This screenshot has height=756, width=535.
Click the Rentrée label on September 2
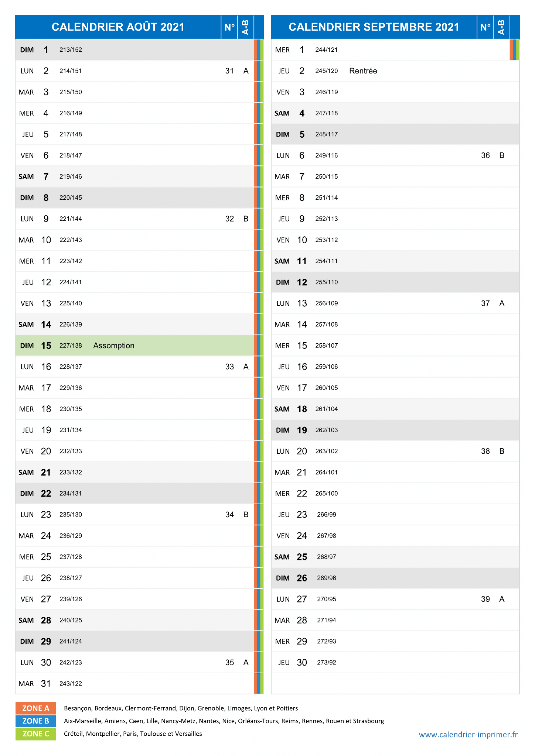pos(363,71)
